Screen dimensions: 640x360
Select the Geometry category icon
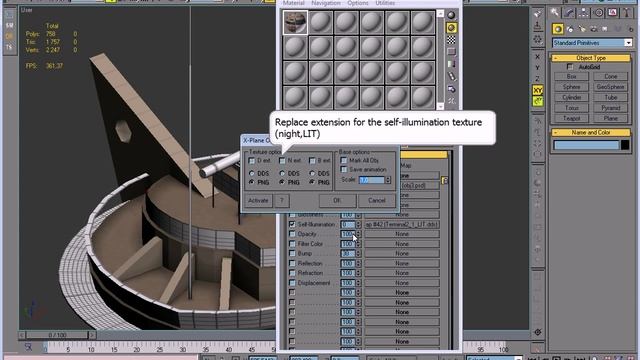coord(558,29)
